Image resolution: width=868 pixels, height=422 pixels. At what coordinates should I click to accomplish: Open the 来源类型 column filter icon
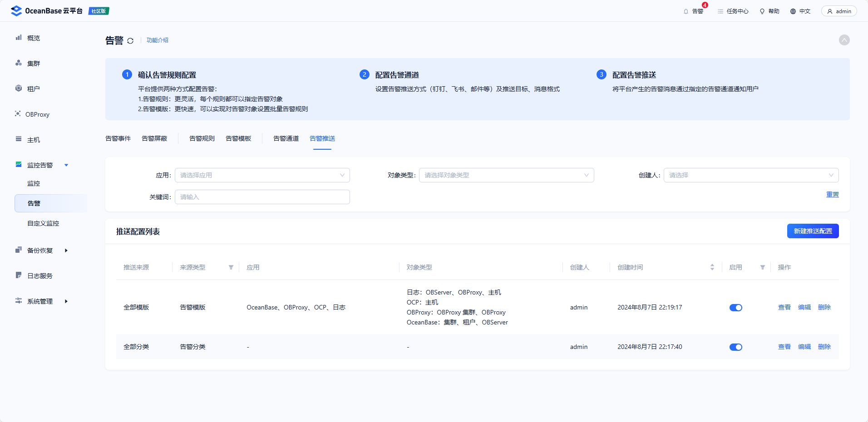[231, 267]
